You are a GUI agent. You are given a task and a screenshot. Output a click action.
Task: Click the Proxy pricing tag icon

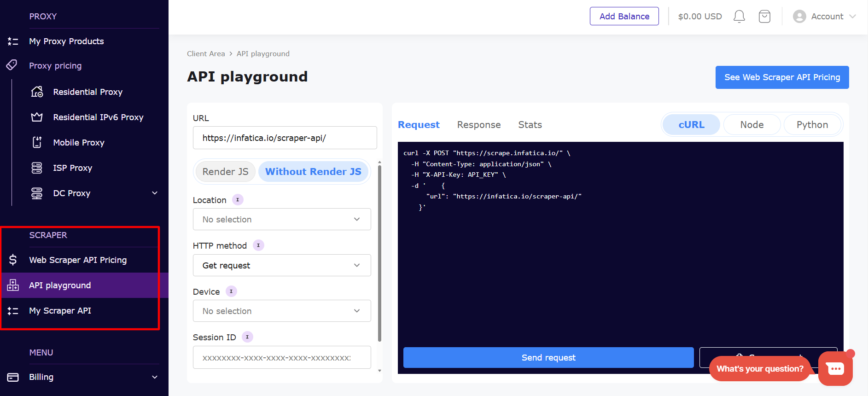click(12, 65)
